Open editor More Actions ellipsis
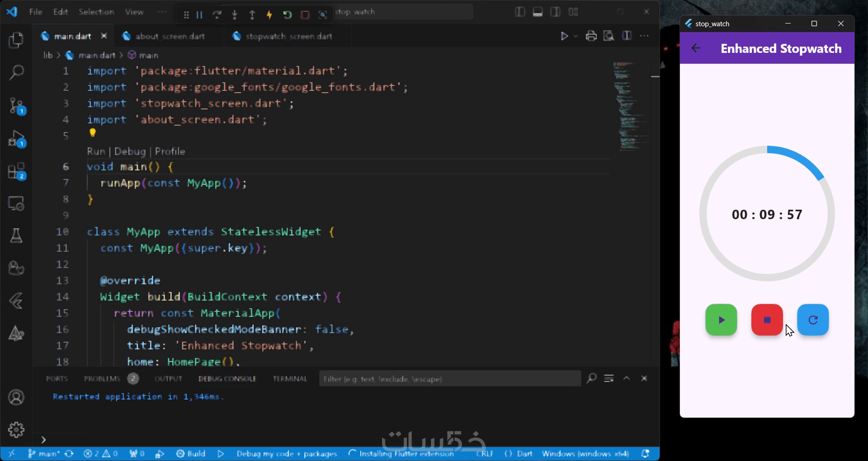 point(645,36)
